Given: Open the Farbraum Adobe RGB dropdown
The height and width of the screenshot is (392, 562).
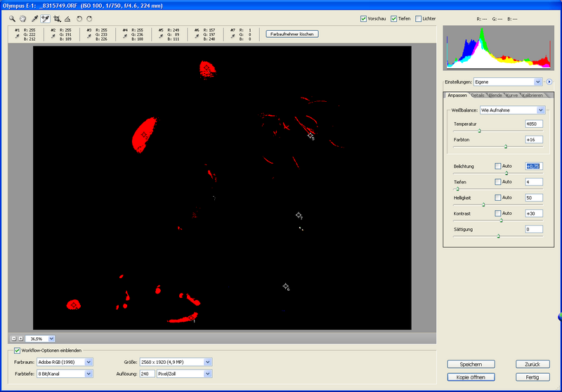Looking at the screenshot, I should (x=89, y=362).
